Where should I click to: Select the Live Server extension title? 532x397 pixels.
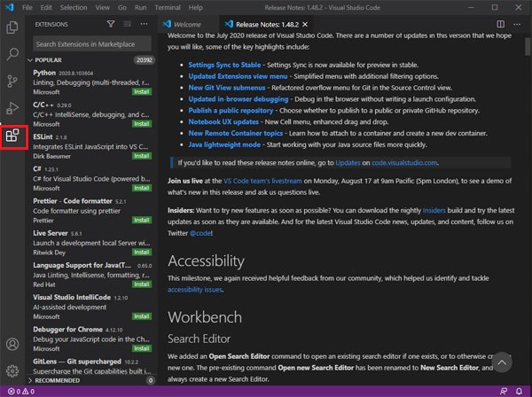(x=51, y=233)
